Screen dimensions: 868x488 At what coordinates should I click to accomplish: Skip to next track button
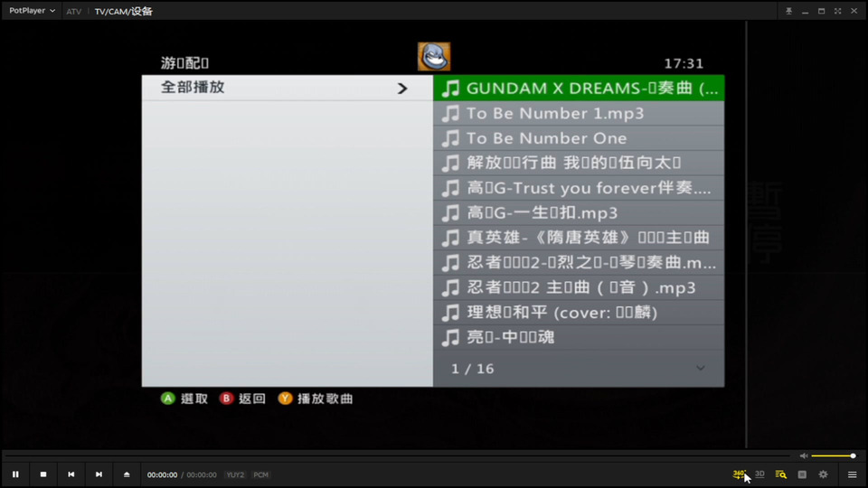(99, 474)
